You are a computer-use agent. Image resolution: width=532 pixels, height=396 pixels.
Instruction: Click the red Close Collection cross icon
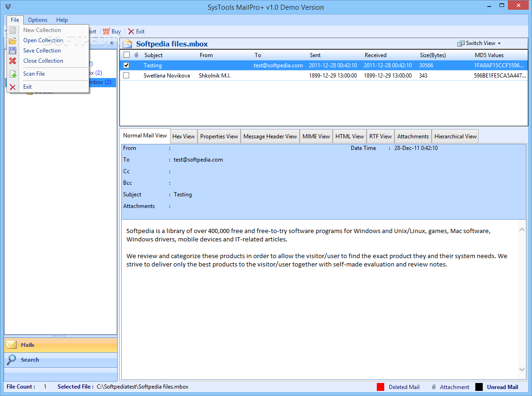click(13, 61)
